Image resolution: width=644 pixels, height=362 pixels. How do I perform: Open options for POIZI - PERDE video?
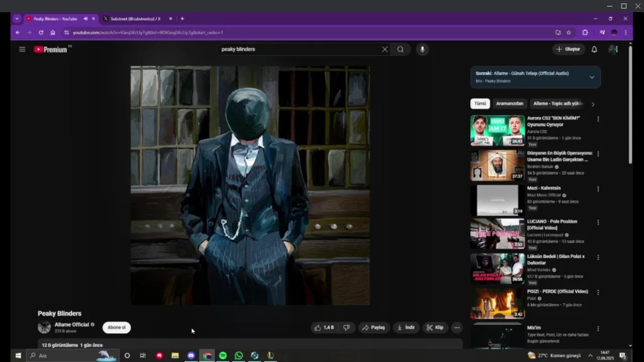598,292
